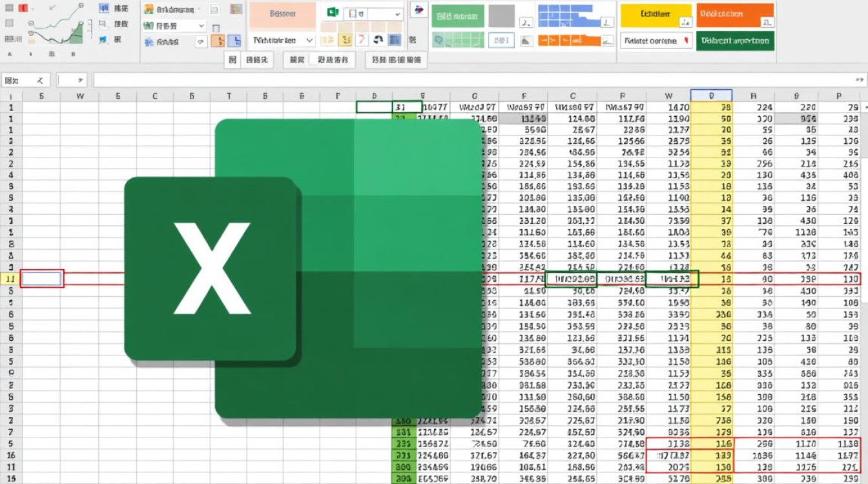Click the green video camera icon in ribbon
Screen dimensions: 868x484
(333, 13)
